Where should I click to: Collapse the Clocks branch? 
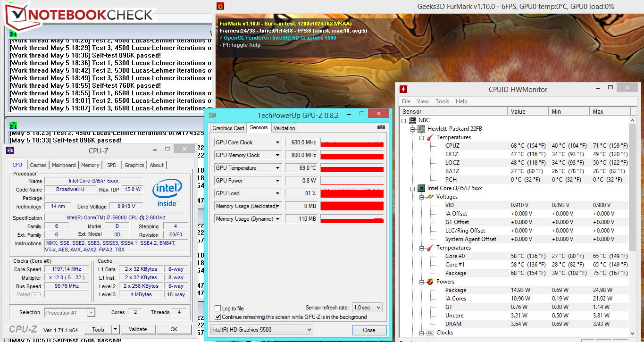[x=421, y=333]
